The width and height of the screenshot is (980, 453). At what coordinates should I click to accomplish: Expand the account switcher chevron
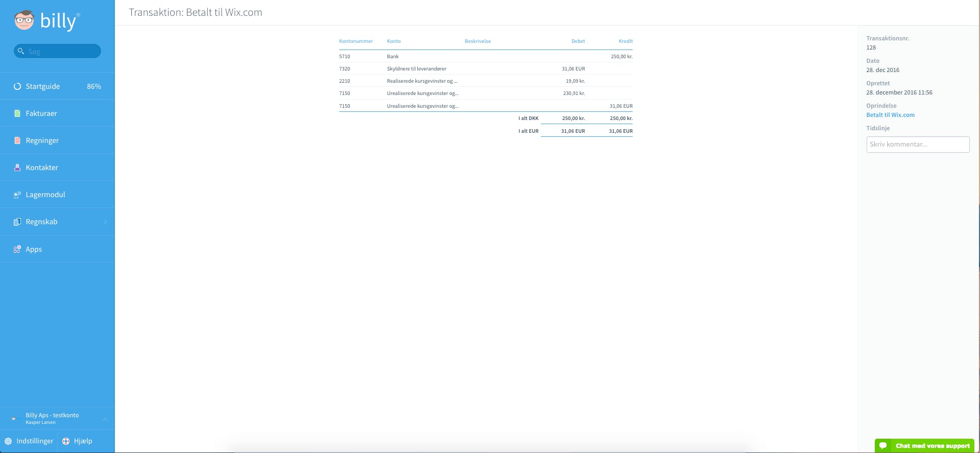105,419
